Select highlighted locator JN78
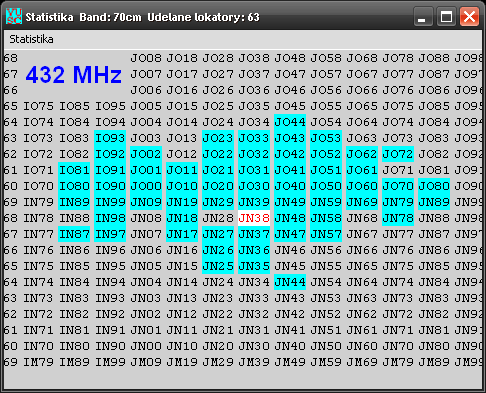Screen dimensions: 486x393 pyautogui.click(x=398, y=218)
